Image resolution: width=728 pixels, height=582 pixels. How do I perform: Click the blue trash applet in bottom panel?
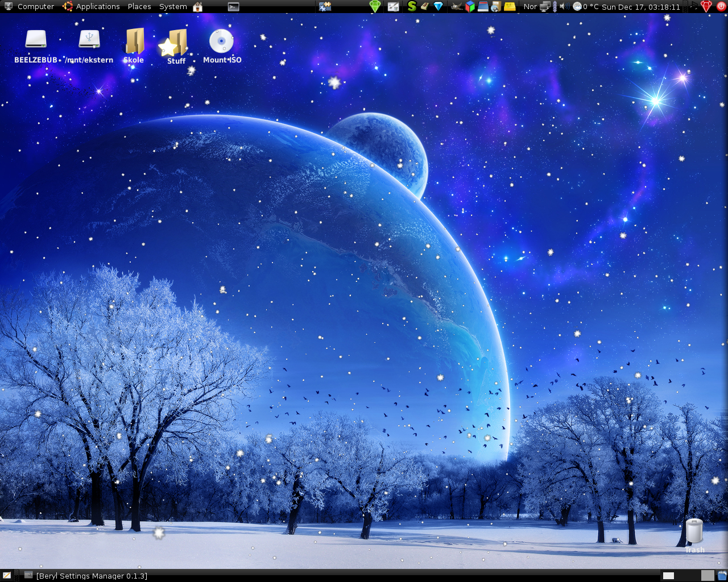pyautogui.click(x=722, y=576)
